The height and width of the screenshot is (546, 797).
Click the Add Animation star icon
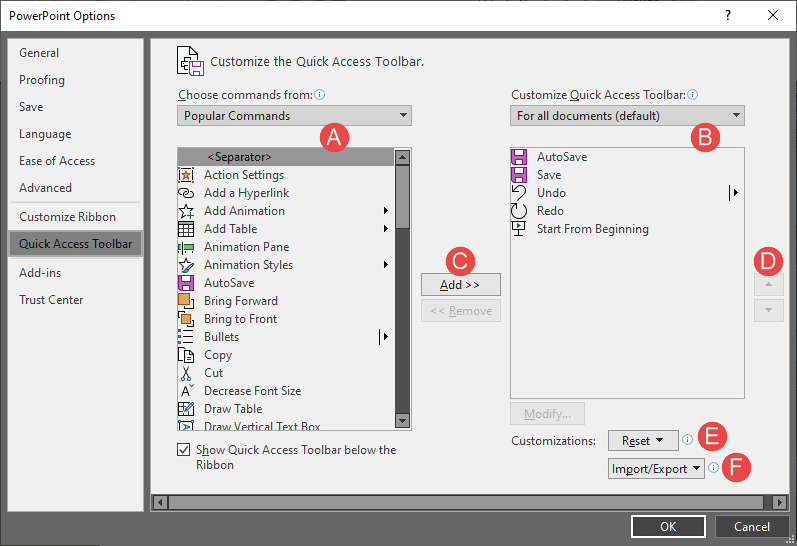[x=186, y=211]
